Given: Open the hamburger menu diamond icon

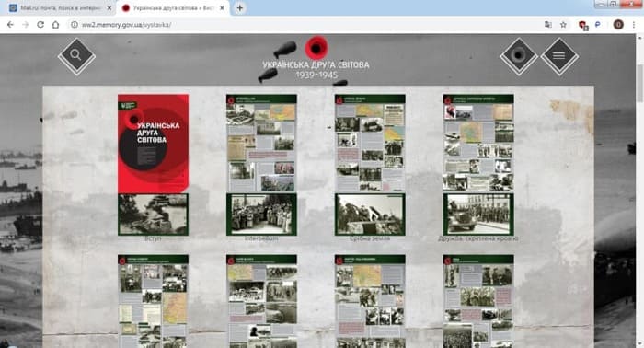Looking at the screenshot, I should click(559, 56).
